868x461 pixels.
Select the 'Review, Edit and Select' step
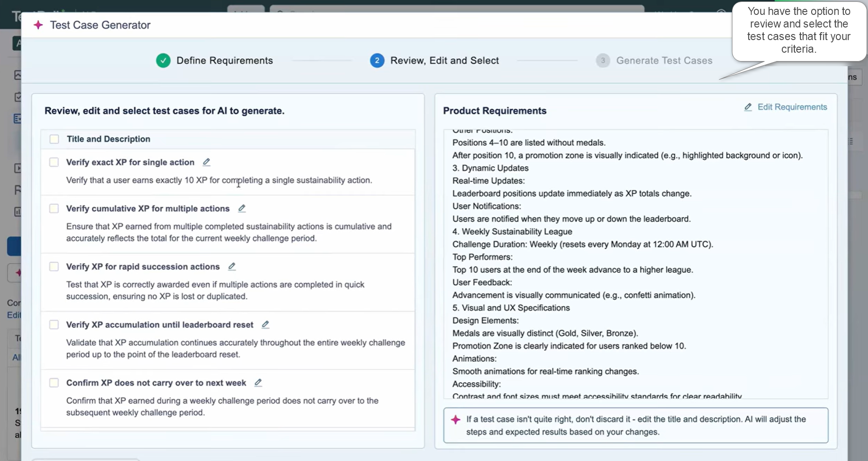tap(444, 61)
